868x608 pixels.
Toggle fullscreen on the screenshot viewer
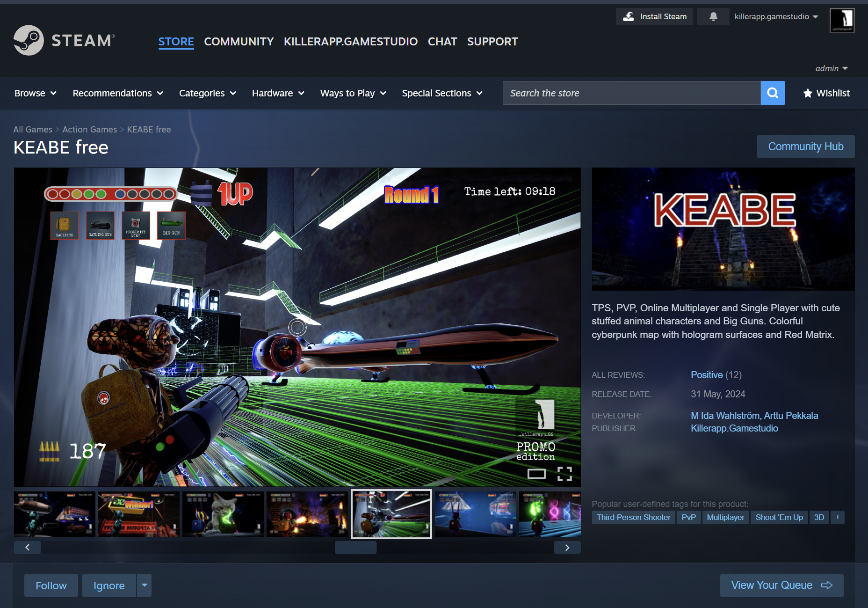pos(564,474)
